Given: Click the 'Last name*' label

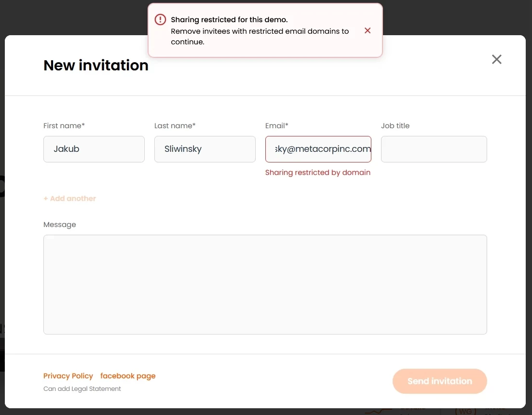Looking at the screenshot, I should click(x=175, y=126).
